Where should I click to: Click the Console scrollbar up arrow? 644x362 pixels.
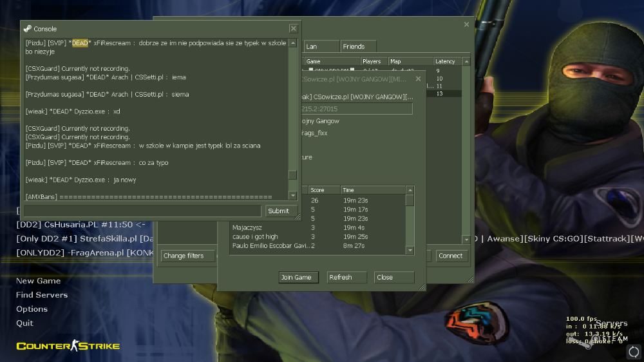(x=293, y=43)
